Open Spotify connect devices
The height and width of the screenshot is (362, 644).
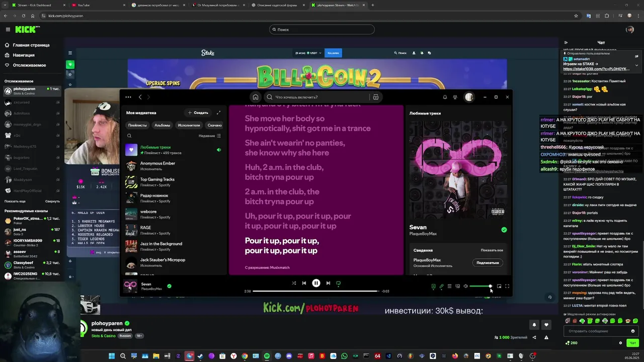click(457, 286)
